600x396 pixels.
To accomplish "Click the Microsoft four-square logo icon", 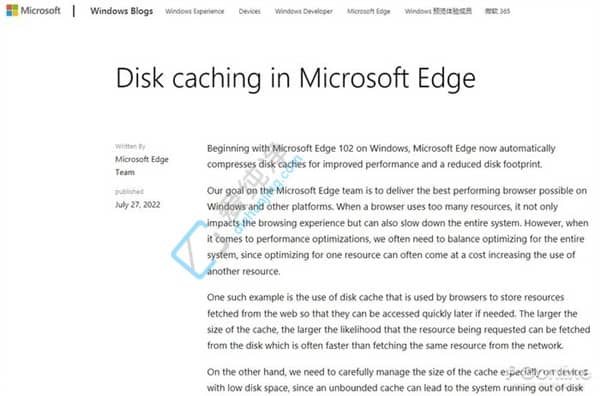I will (x=12, y=10).
